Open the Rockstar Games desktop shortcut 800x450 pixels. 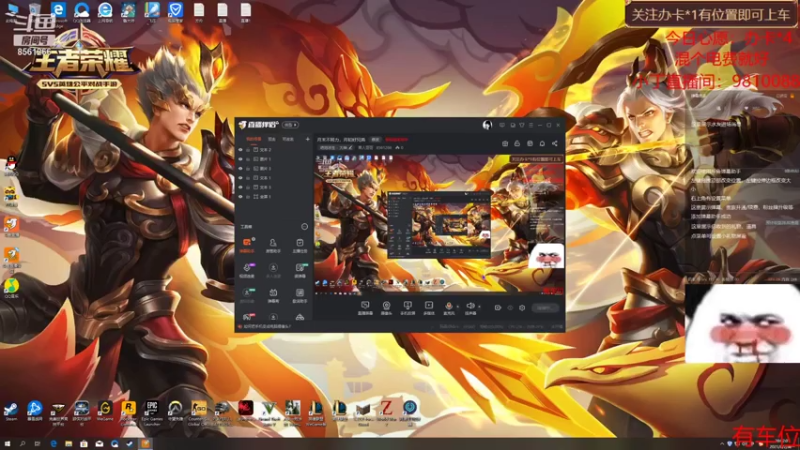(x=129, y=412)
